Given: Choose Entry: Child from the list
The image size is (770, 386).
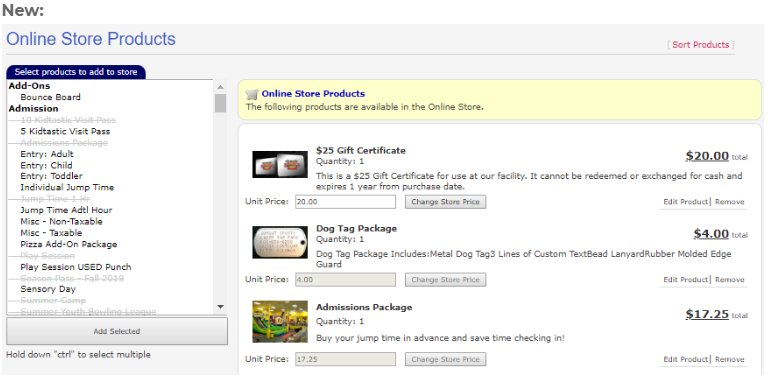Looking at the screenshot, I should (x=46, y=165).
